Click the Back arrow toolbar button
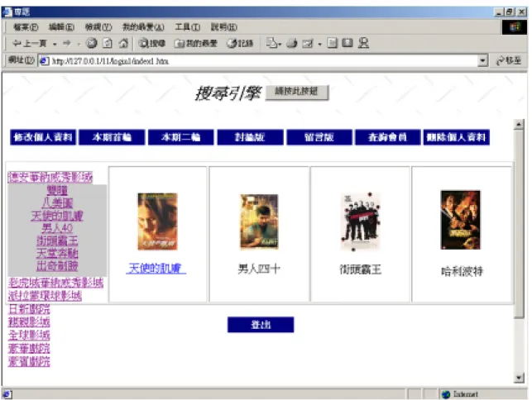The height and width of the screenshot is (400, 532). click(x=29, y=44)
